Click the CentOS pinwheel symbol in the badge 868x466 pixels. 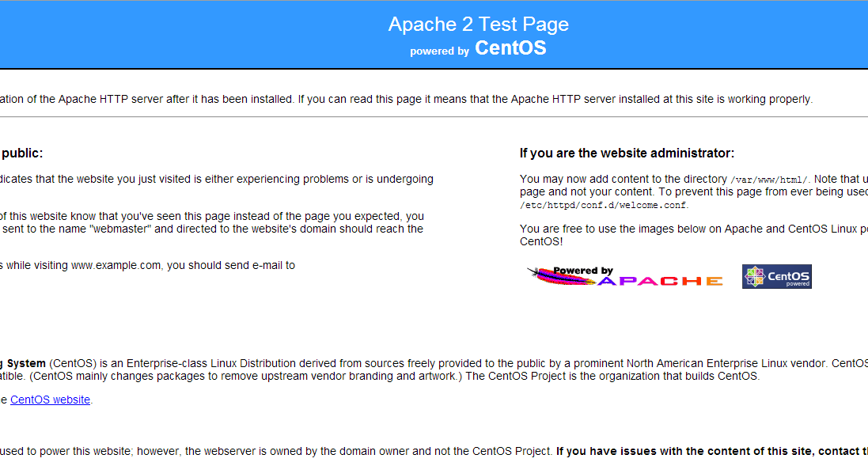click(x=755, y=277)
